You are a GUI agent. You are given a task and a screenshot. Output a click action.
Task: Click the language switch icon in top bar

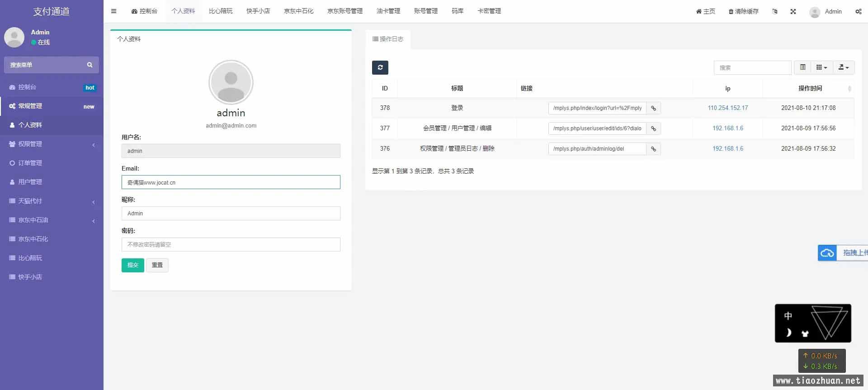click(774, 11)
